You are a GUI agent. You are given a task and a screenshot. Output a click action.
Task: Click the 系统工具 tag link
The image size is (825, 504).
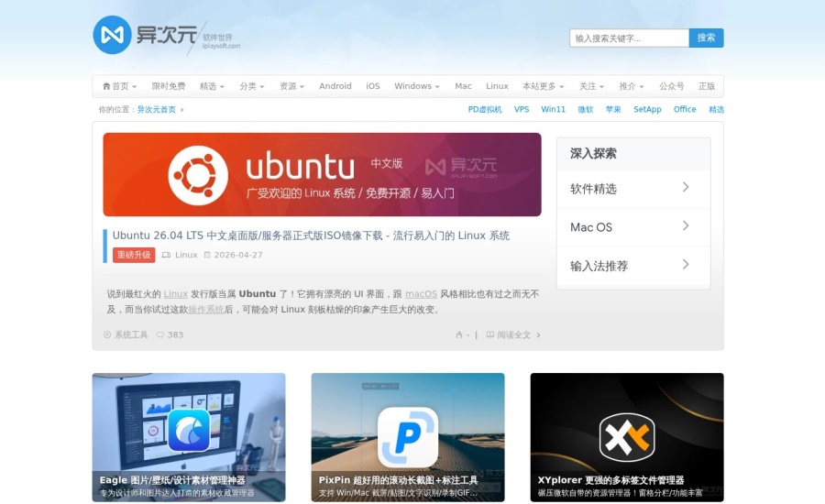click(131, 334)
